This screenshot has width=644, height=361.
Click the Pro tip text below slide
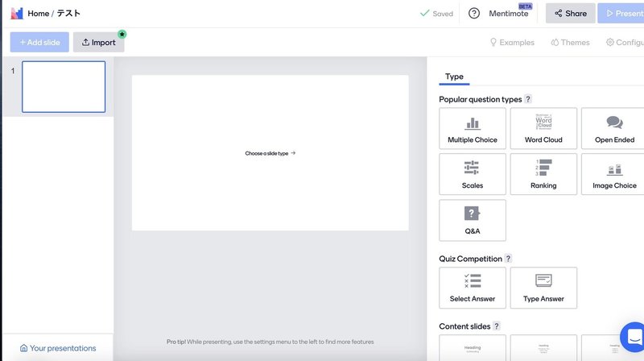pos(270,342)
